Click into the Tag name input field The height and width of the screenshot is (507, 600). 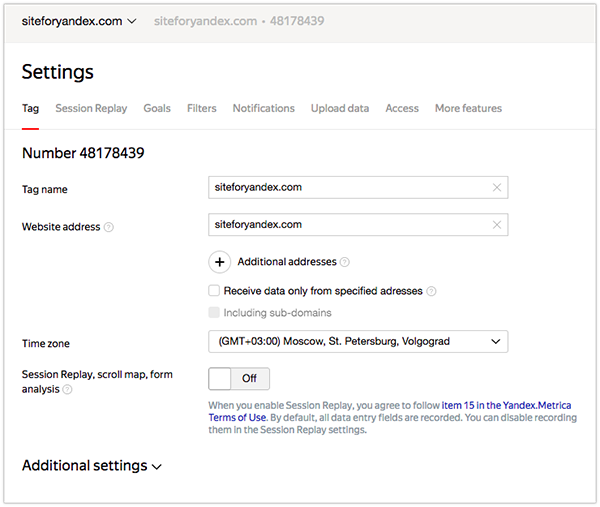(x=350, y=187)
